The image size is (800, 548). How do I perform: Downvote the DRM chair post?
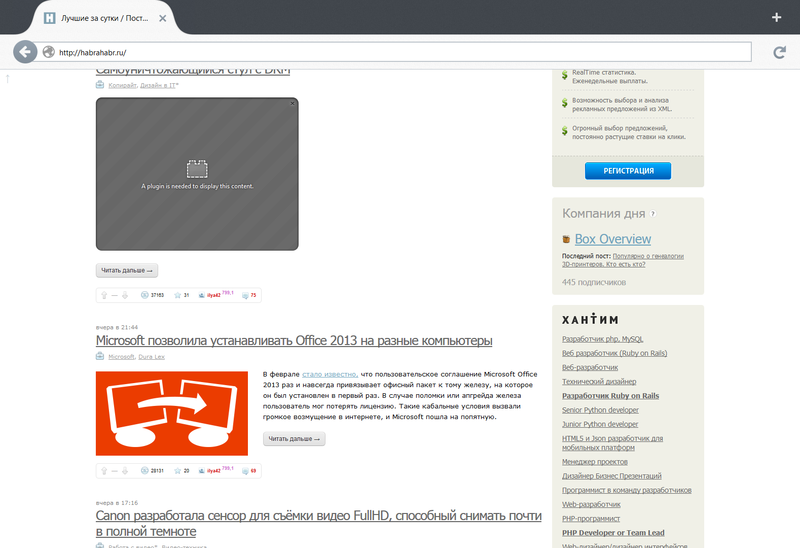point(124,295)
